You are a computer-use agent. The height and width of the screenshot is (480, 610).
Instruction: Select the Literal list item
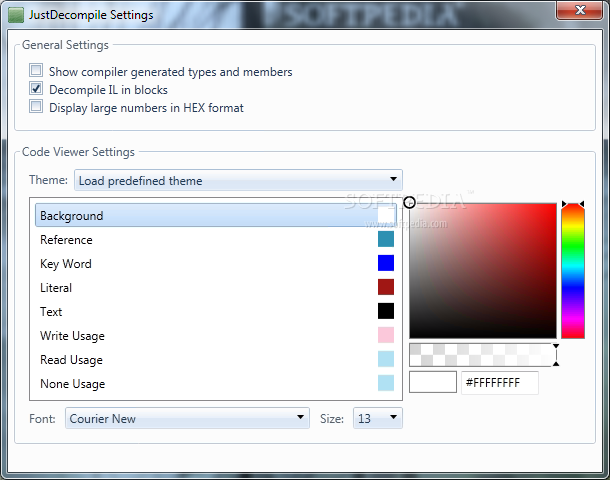pyautogui.click(x=216, y=287)
